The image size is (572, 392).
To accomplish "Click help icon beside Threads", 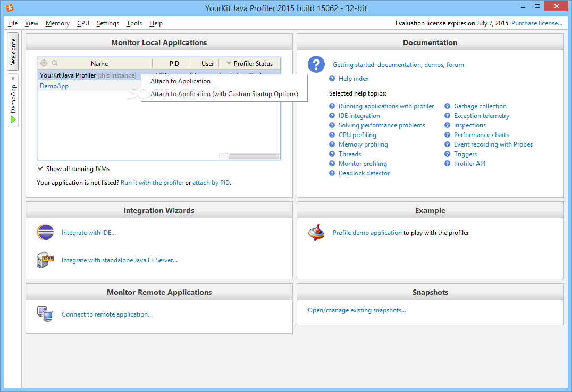I will point(332,154).
